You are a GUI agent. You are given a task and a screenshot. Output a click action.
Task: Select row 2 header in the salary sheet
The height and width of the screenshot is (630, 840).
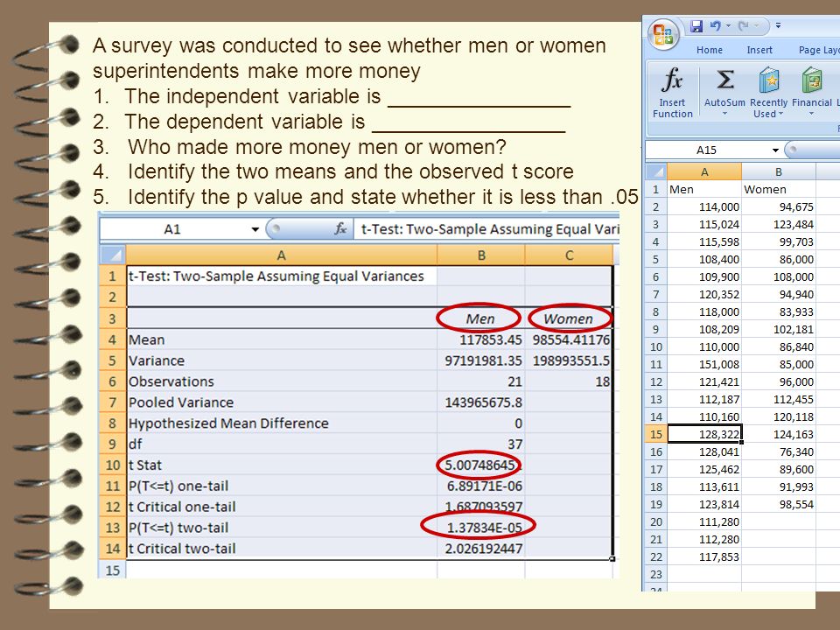(656, 206)
